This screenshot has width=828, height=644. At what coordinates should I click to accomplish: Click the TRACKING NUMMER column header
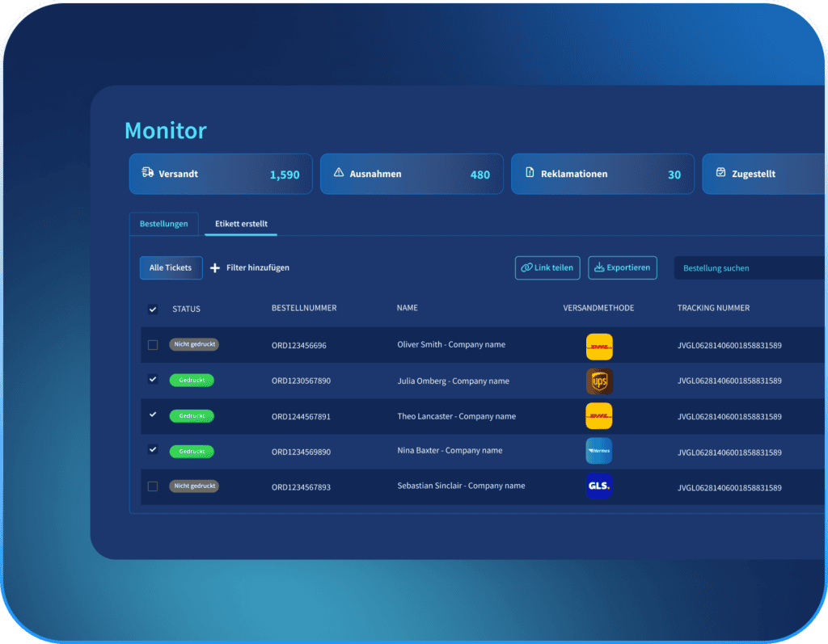713,308
